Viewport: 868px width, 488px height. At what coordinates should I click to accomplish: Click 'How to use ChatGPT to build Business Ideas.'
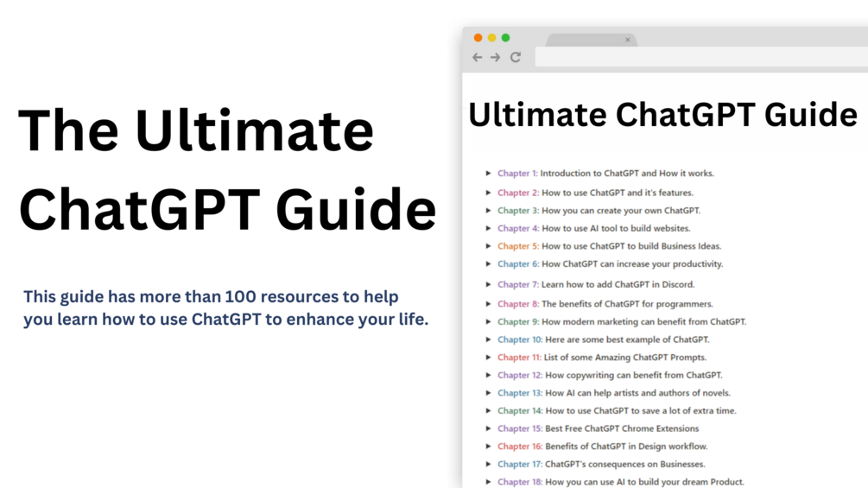click(631, 245)
